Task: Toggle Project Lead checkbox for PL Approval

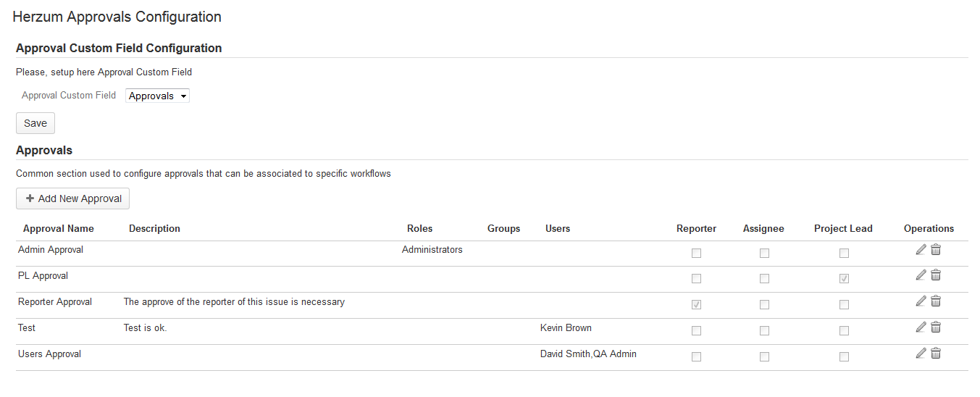Action: tap(844, 279)
